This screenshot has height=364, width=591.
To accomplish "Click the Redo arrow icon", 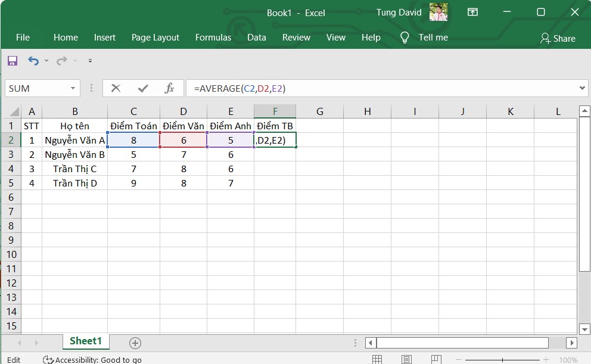I will (x=62, y=61).
